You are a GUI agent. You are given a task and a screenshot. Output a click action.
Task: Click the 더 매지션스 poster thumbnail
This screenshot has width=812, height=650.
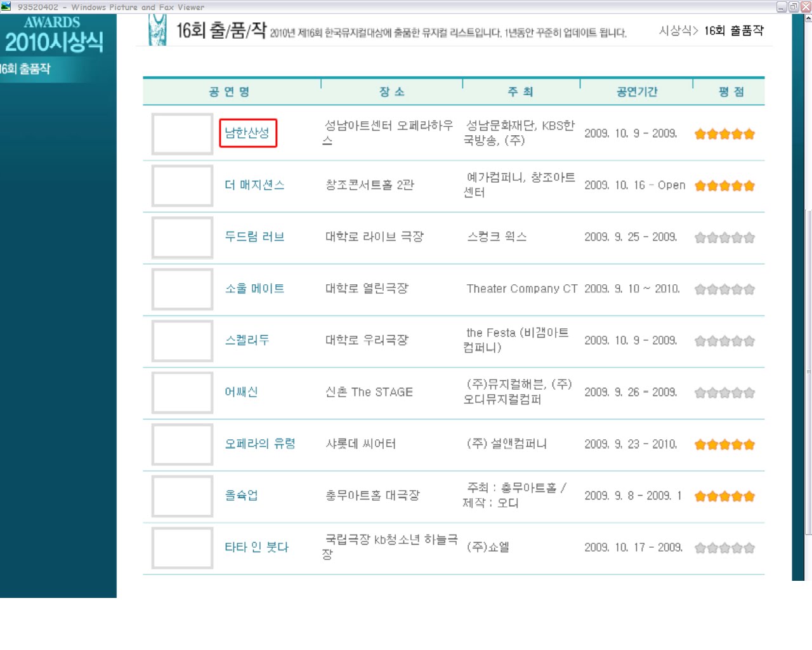point(182,186)
